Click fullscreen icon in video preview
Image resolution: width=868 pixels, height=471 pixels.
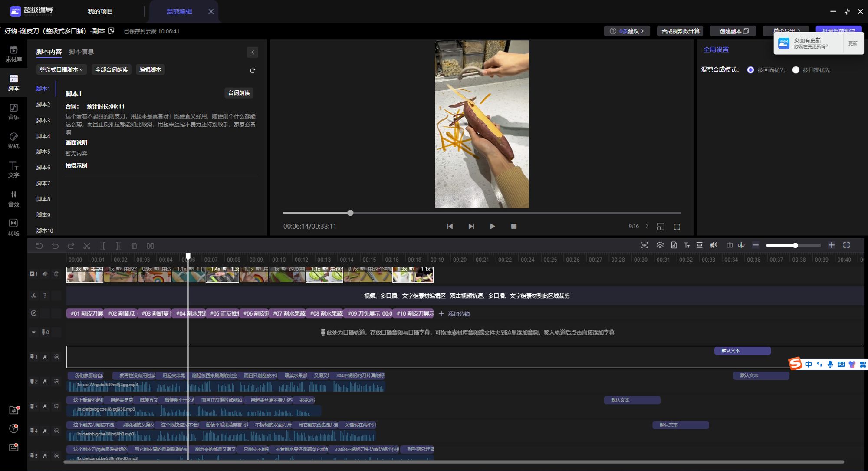click(677, 227)
